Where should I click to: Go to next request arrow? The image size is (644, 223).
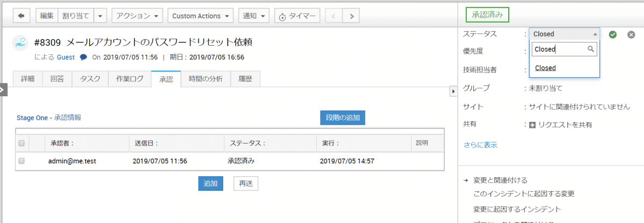pyautogui.click(x=351, y=16)
